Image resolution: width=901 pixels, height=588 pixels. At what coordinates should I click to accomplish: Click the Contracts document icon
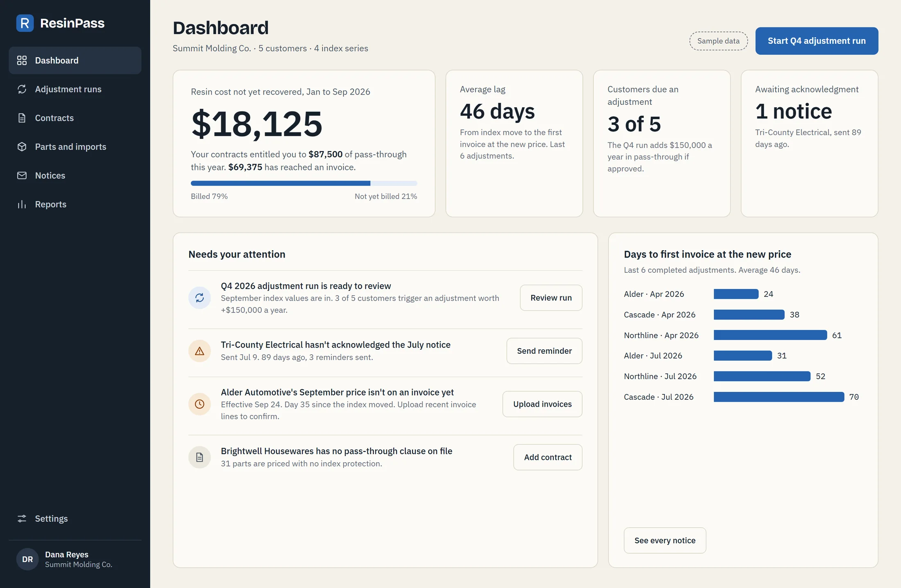[22, 118]
